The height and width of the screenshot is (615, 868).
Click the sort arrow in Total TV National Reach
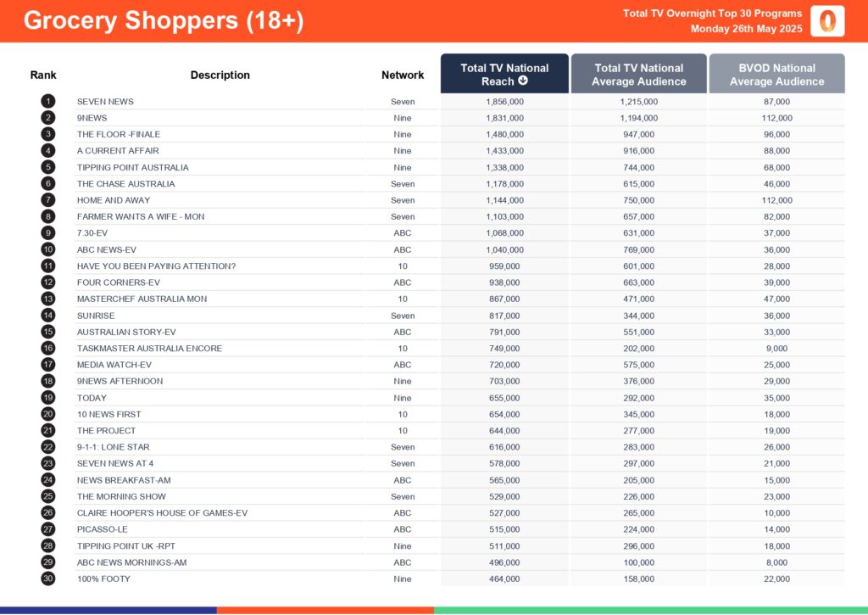point(523,81)
